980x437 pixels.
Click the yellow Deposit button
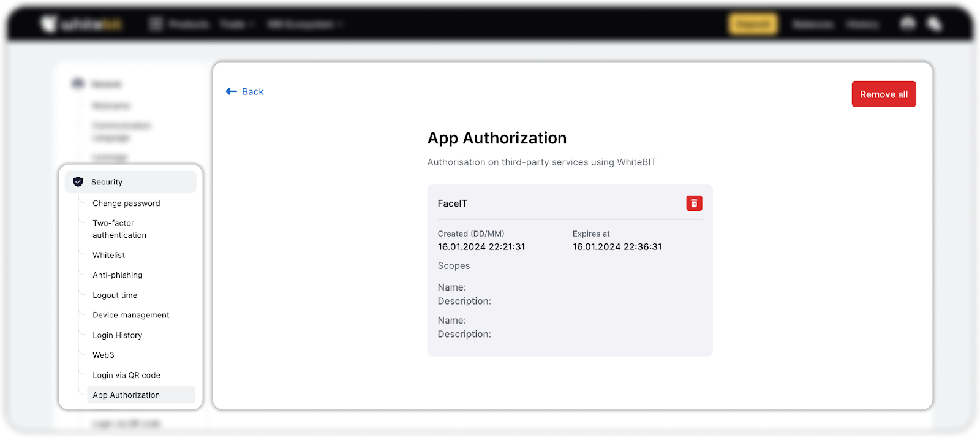click(753, 25)
